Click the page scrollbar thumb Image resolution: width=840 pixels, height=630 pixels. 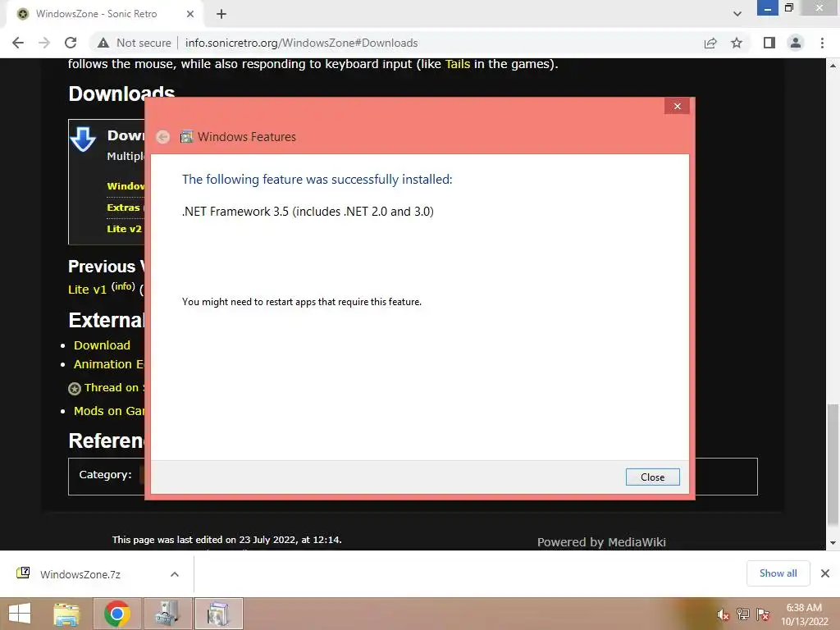pos(833,464)
